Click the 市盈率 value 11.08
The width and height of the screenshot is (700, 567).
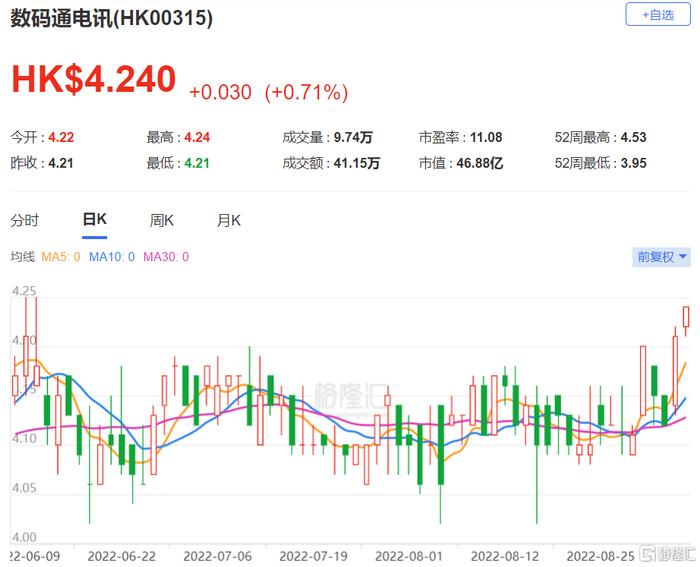486,138
